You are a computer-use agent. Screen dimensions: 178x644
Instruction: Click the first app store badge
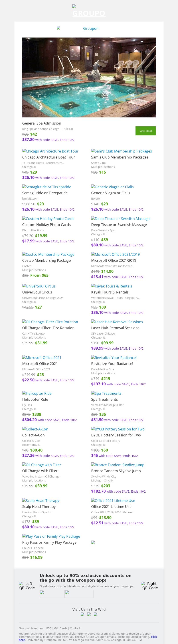tap(52, 594)
